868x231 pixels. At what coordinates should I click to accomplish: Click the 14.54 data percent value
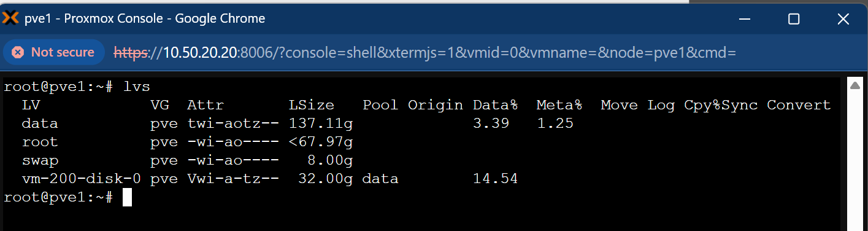(x=496, y=179)
